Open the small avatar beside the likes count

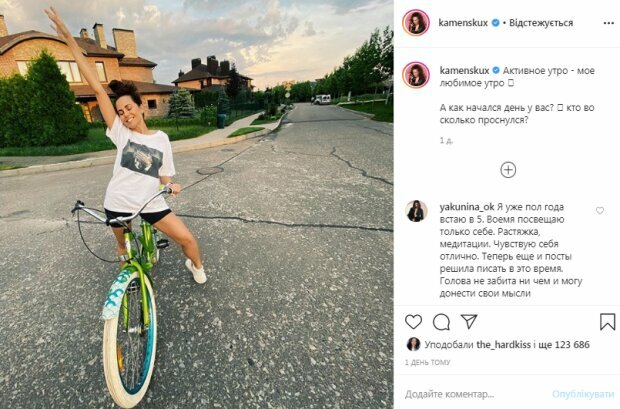pyautogui.click(x=413, y=344)
